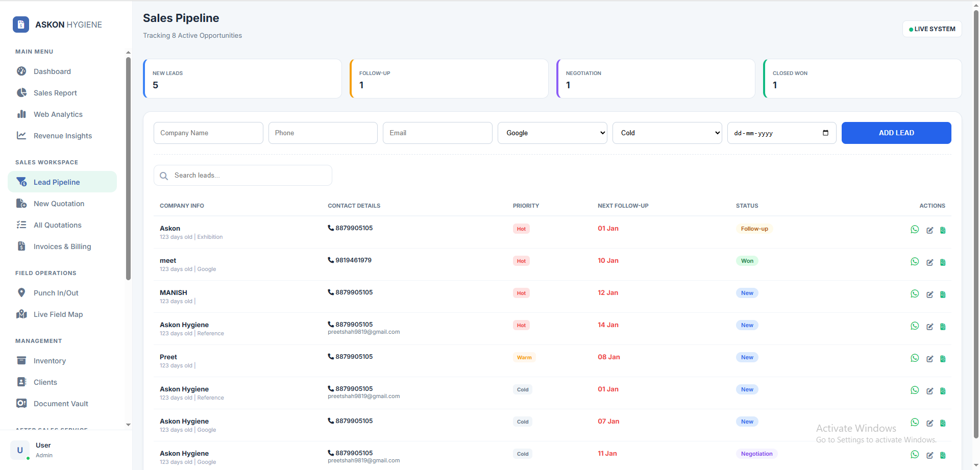Screen dimensions: 980x470
Task: Open document icon for meet row
Action: pyautogui.click(x=943, y=262)
